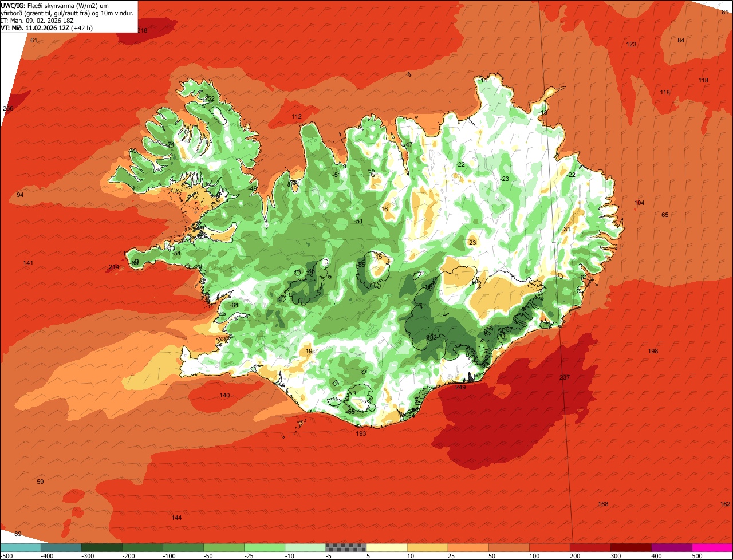The height and width of the screenshot is (560, 733).
Task: Click the checkered -5 to 5 legend swatch
Action: tap(346, 547)
